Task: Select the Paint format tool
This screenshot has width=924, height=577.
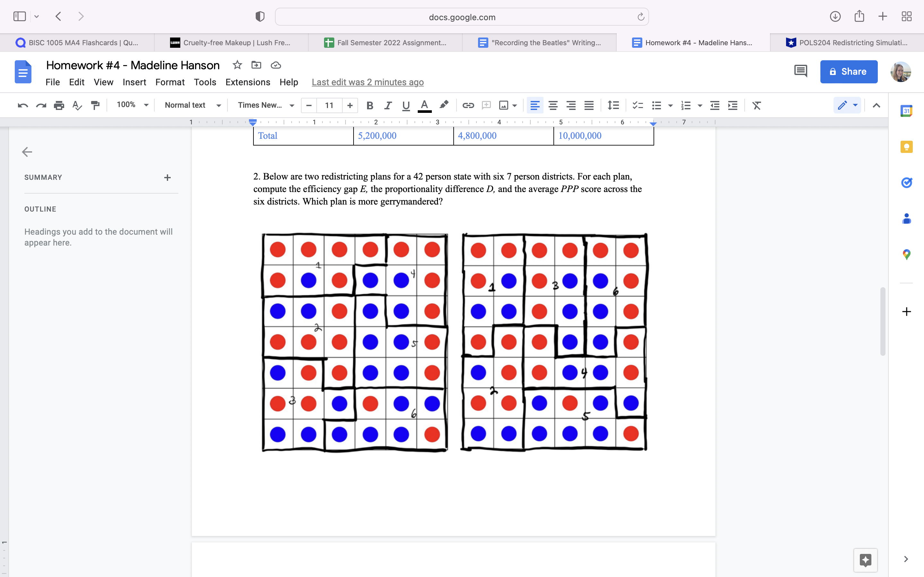Action: coord(95,105)
